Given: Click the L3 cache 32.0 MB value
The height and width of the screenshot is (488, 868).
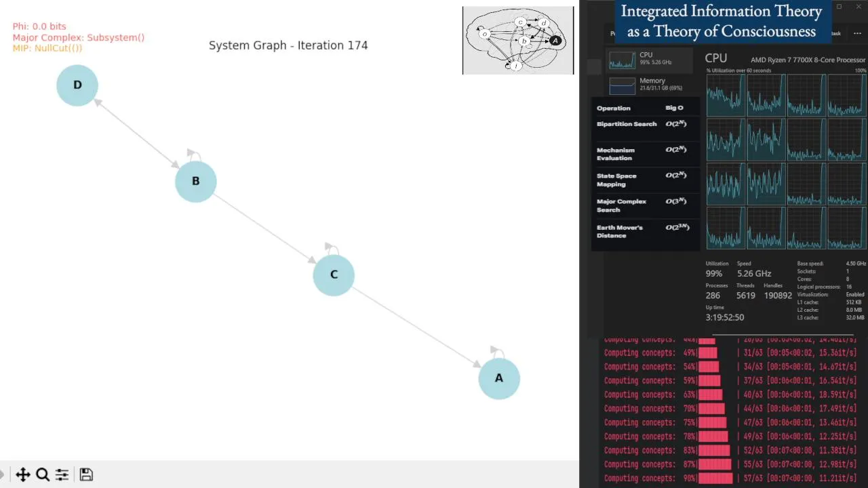Looking at the screenshot, I should 854,318.
